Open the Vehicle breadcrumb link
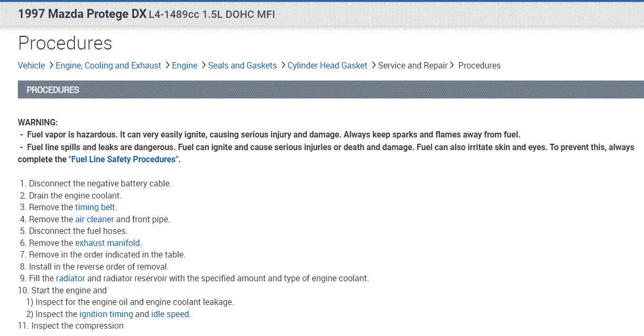 point(31,66)
